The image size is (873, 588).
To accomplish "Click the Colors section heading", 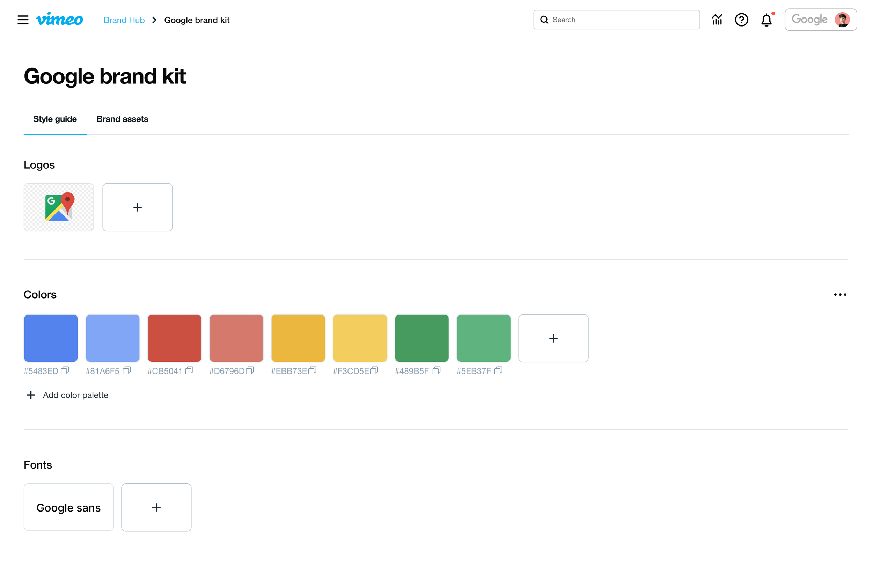I will click(40, 294).
